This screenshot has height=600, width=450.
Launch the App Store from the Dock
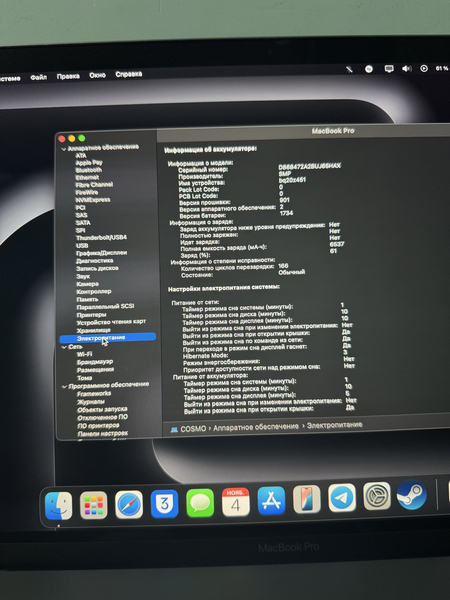coord(271,501)
